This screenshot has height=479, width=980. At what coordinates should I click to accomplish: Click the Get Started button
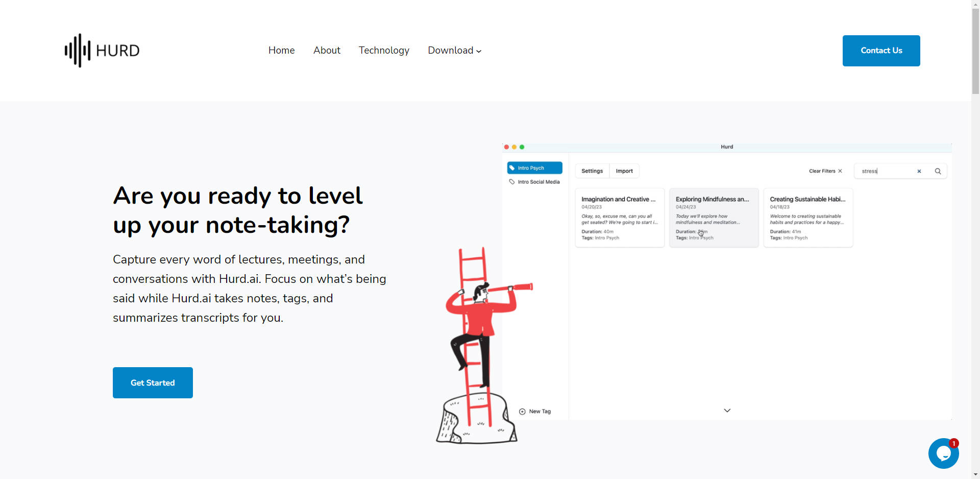(x=153, y=382)
